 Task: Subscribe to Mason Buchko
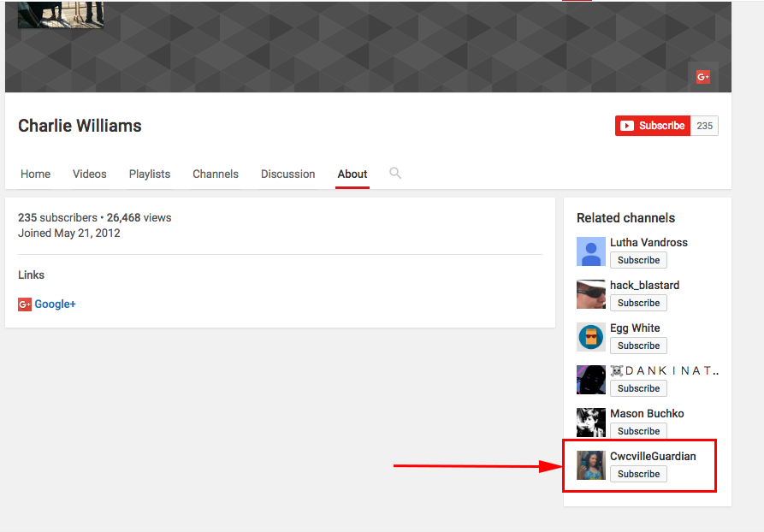click(638, 431)
